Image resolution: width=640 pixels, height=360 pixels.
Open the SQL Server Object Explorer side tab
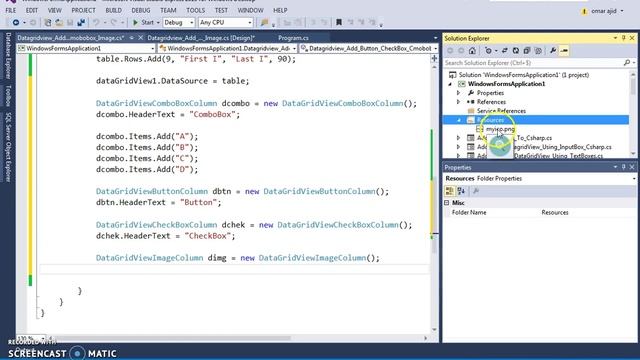(x=8, y=147)
